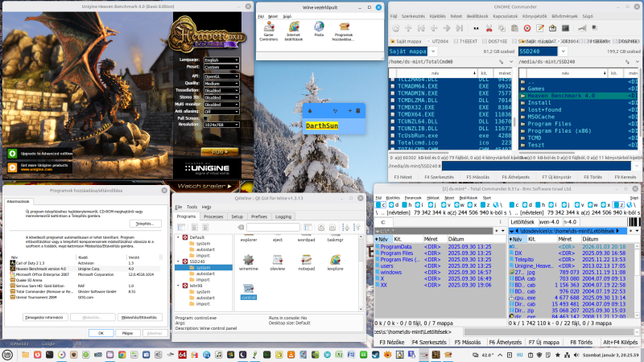Click Upgrade to Advanced edition in Heaven
This screenshot has height=362, width=644.
[x=41, y=154]
